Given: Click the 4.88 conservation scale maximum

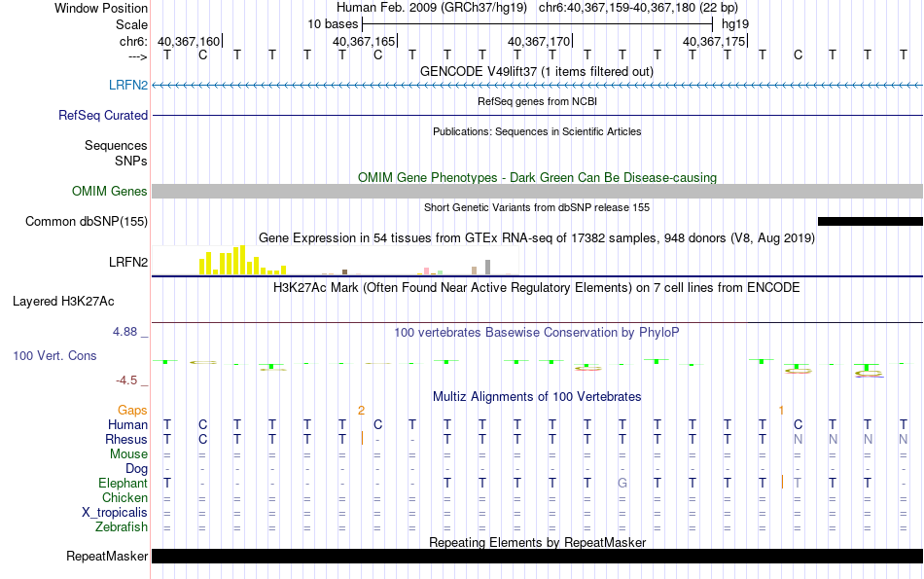Looking at the screenshot, I should [x=124, y=332].
